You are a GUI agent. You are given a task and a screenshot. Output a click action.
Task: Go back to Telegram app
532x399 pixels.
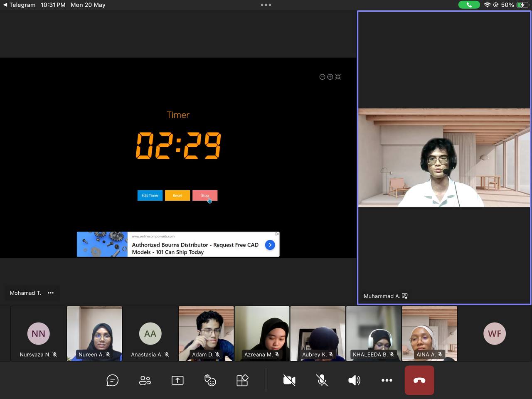tap(19, 5)
